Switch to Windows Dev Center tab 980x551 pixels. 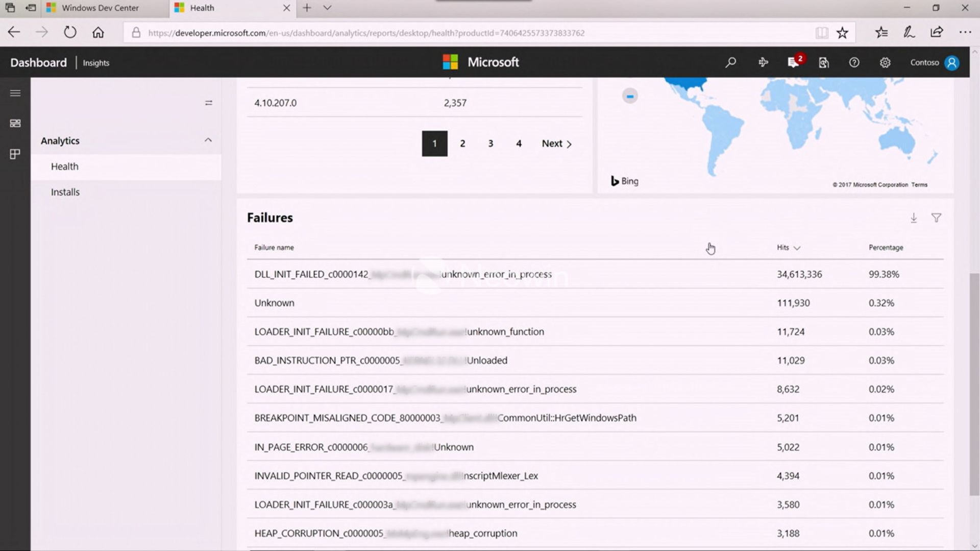pyautogui.click(x=100, y=8)
